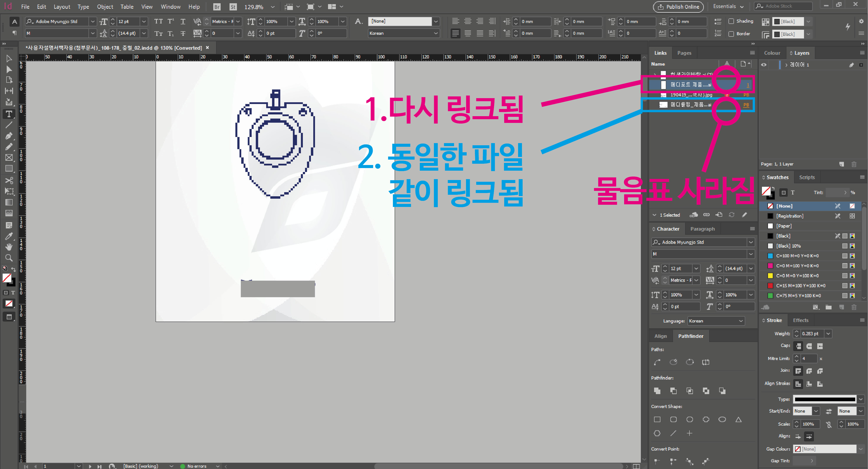Open font family dropdown Adobe Myungjo Std
868x469 pixels.
click(x=93, y=21)
